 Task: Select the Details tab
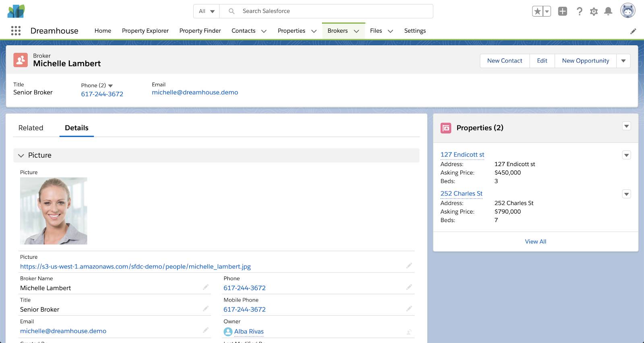click(x=76, y=128)
